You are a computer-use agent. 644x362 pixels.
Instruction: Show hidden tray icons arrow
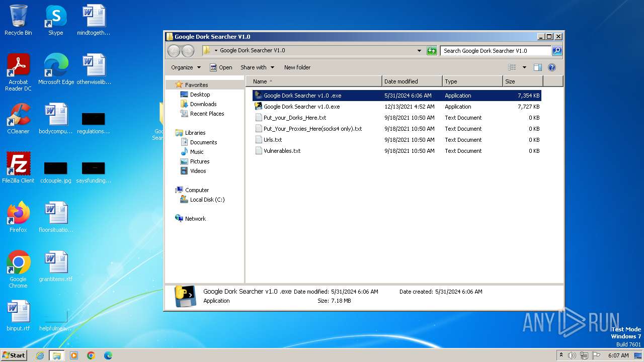(561, 355)
